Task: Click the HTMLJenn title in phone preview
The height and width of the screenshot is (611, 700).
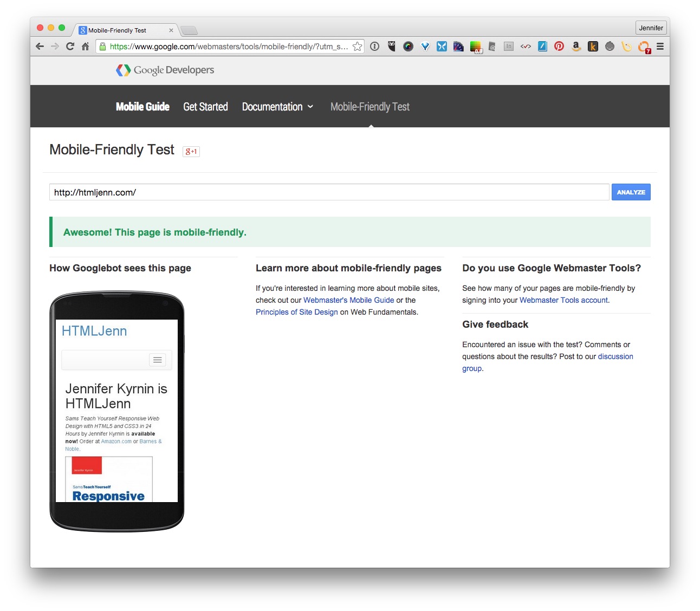Action: [x=94, y=331]
